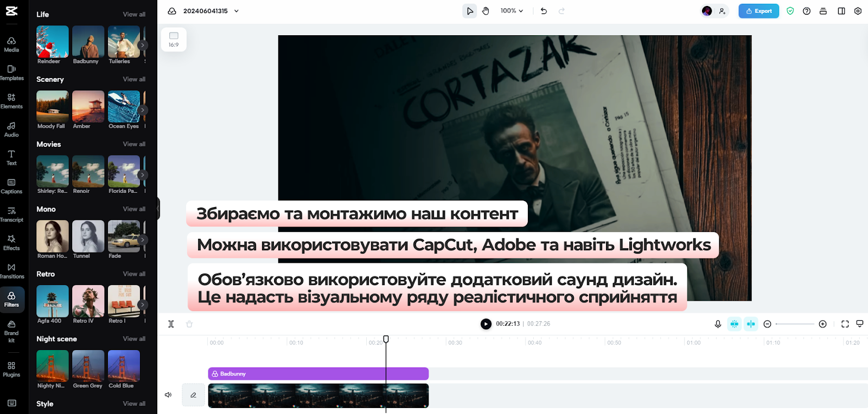This screenshot has width=868, height=414.
Task: Select the Filters sidebar tab
Action: tap(12, 300)
